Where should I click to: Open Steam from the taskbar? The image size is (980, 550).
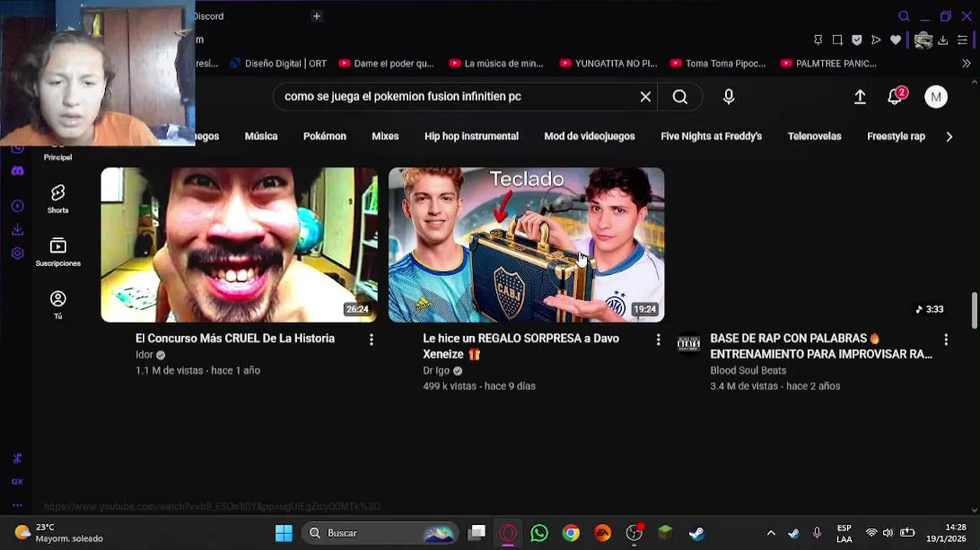697,533
